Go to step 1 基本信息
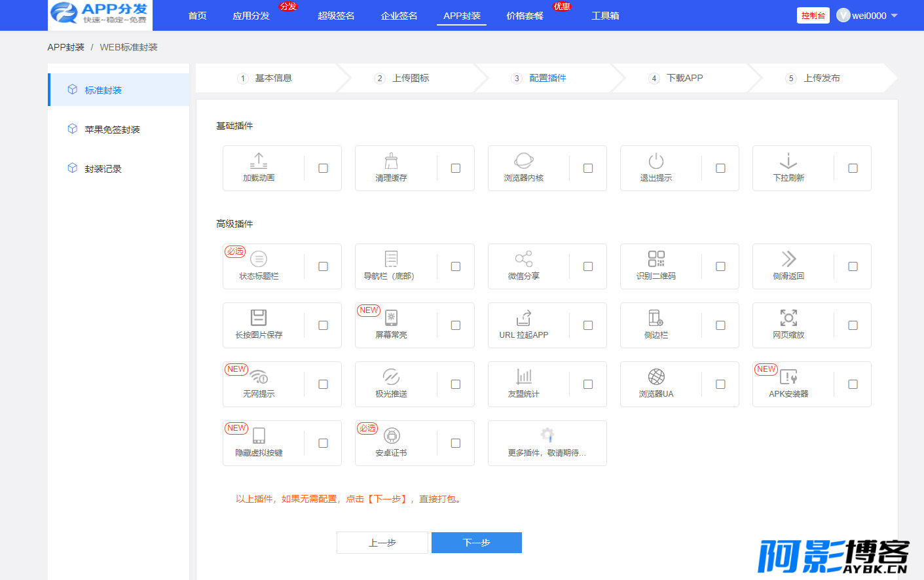 click(265, 78)
